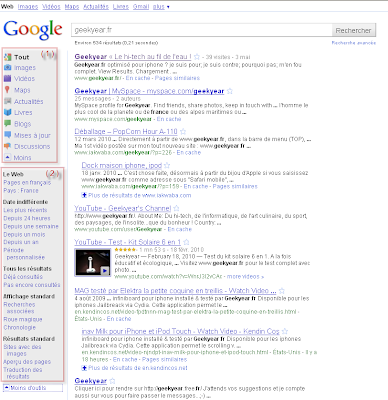This screenshot has width=388, height=400.
Task: Open Déballage PopCorn Hour A-110 result
Action: click(126, 131)
